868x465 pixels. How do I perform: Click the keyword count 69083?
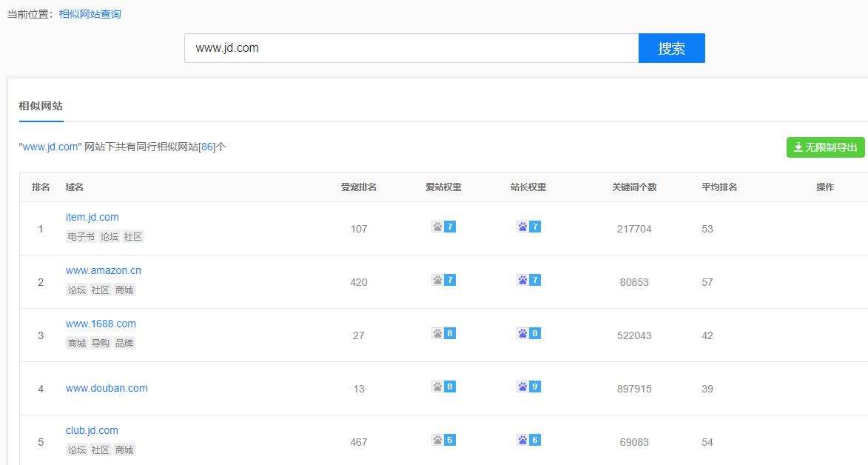pos(634,442)
